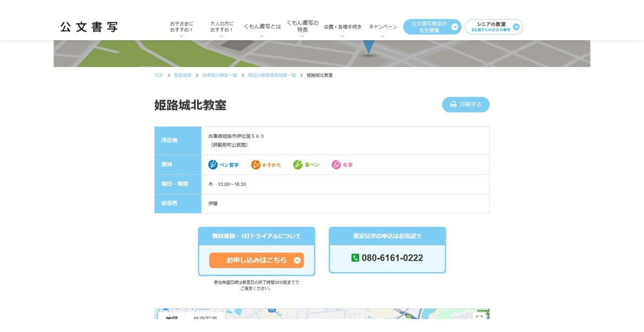Expand the 大人の方におすすめ! menu
This screenshot has width=644, height=332.
(x=221, y=28)
